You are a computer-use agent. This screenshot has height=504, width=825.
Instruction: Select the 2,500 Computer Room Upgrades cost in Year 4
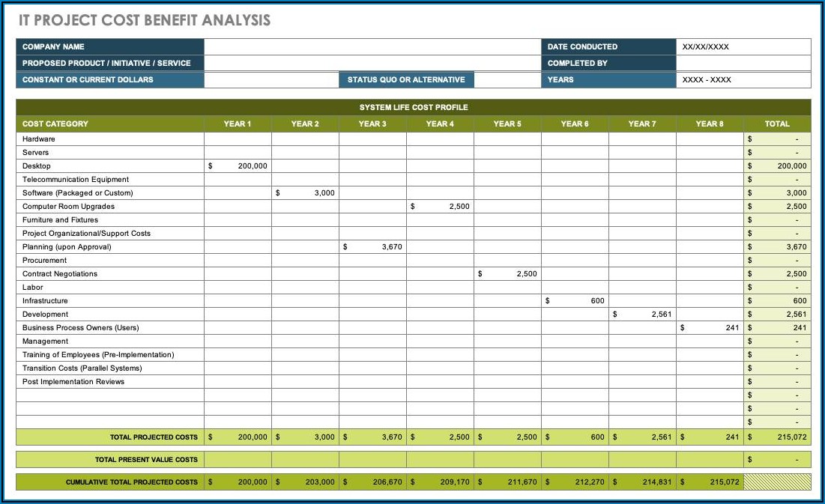440,206
